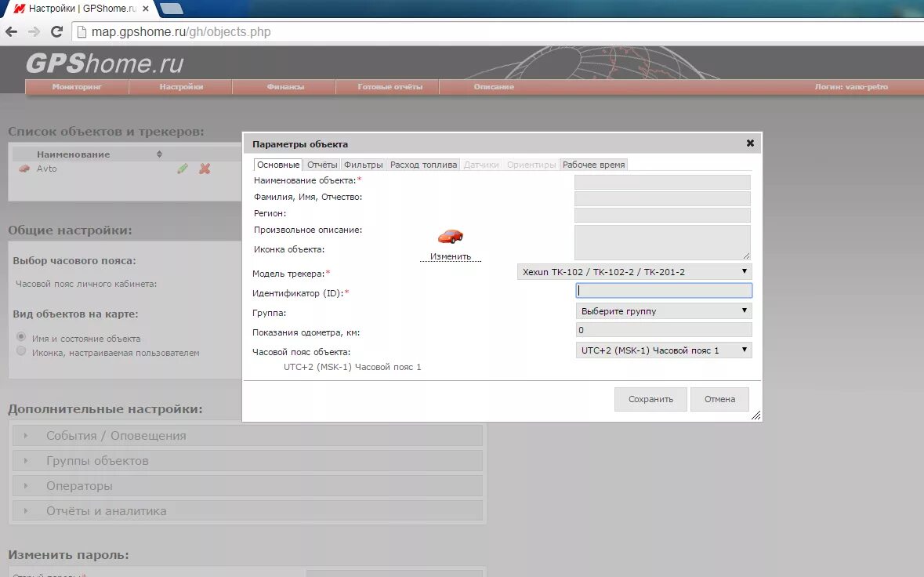Click the Наименование column header

click(x=73, y=154)
